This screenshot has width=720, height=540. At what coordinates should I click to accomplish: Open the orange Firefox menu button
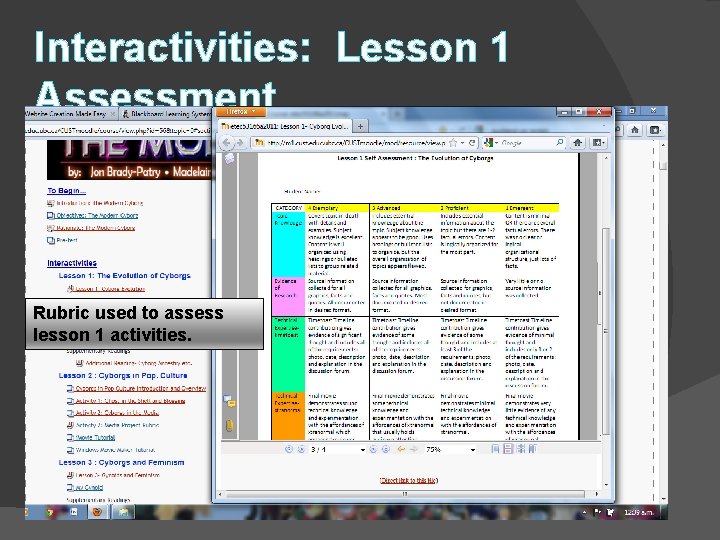pos(240,112)
